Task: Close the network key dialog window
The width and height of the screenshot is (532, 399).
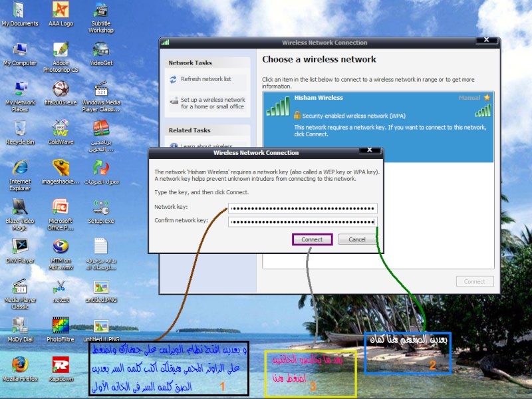Action: 377,152
